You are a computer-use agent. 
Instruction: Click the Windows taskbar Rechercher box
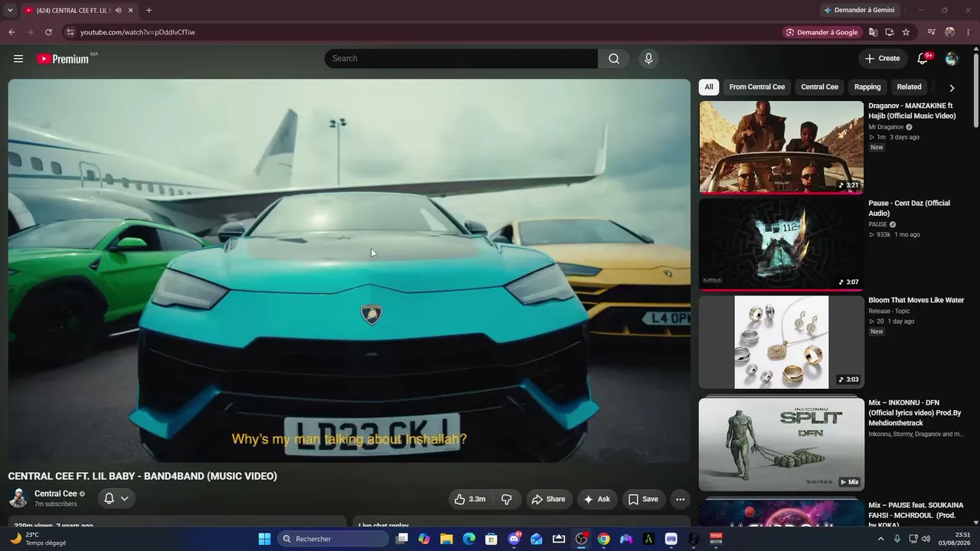333,539
